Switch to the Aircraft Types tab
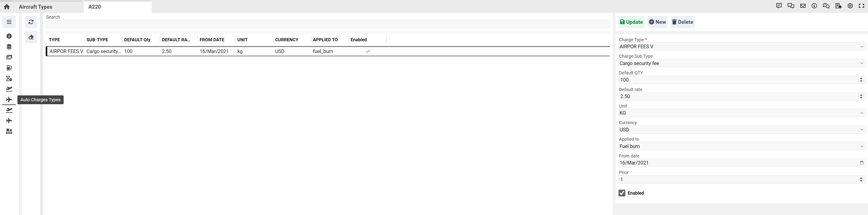Screen dimensions: 868x215 click(x=35, y=7)
